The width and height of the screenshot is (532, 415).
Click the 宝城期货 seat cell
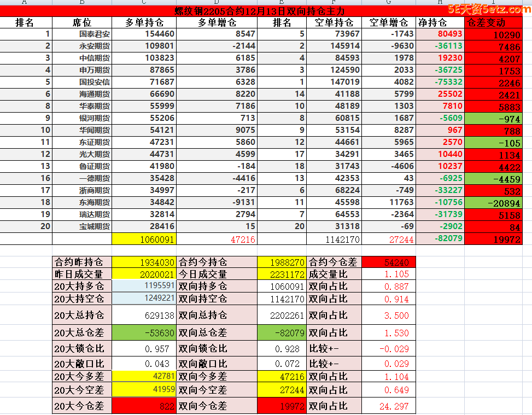click(82, 226)
